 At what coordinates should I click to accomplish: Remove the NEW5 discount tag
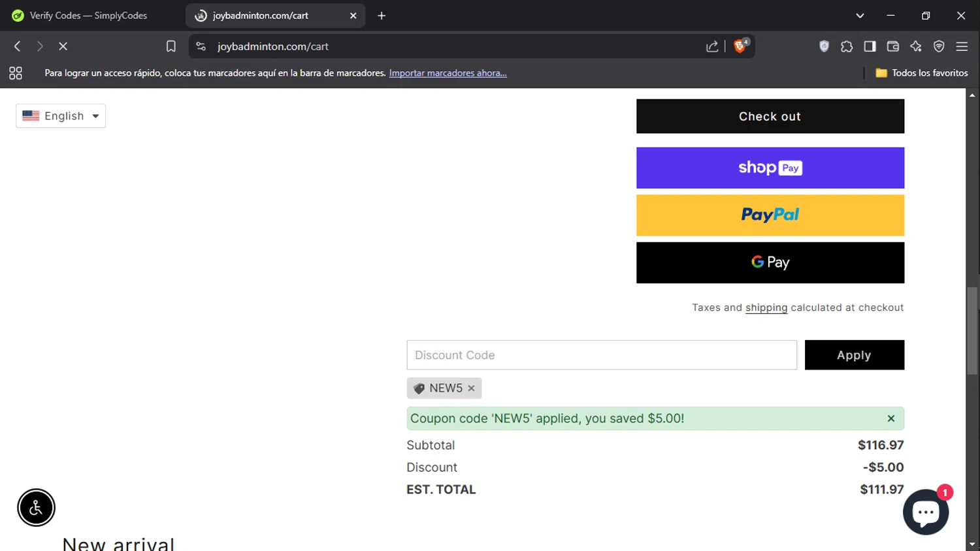[x=471, y=388]
